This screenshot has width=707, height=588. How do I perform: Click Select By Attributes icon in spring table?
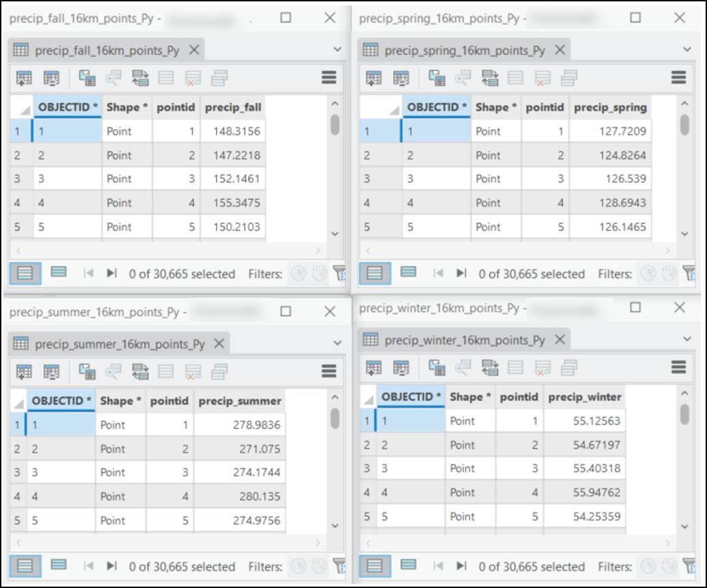(x=436, y=78)
